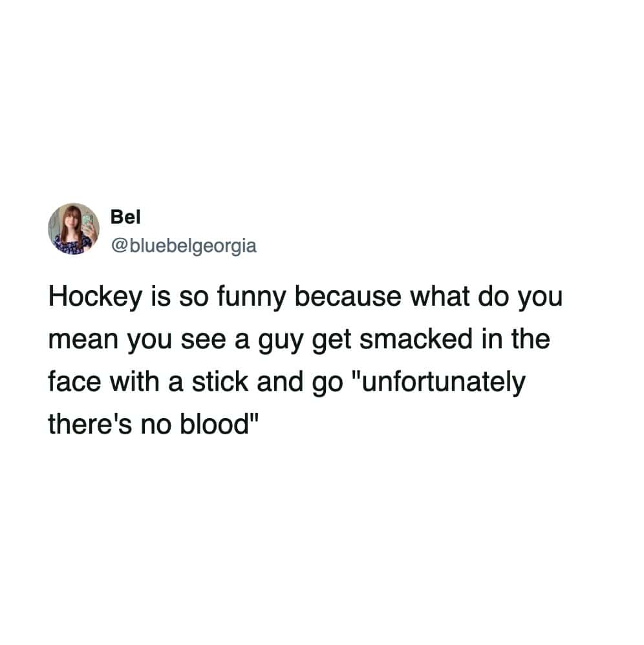The width and height of the screenshot is (644, 645).
Task: Click the display name Bel
Action: coord(125,217)
